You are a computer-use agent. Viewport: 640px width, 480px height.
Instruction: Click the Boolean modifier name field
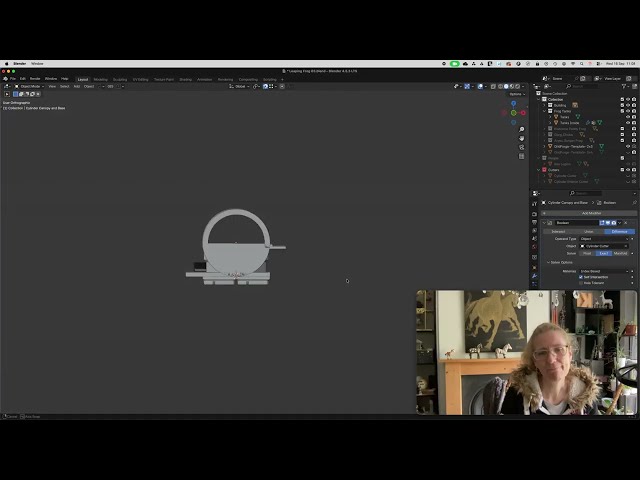coord(576,223)
